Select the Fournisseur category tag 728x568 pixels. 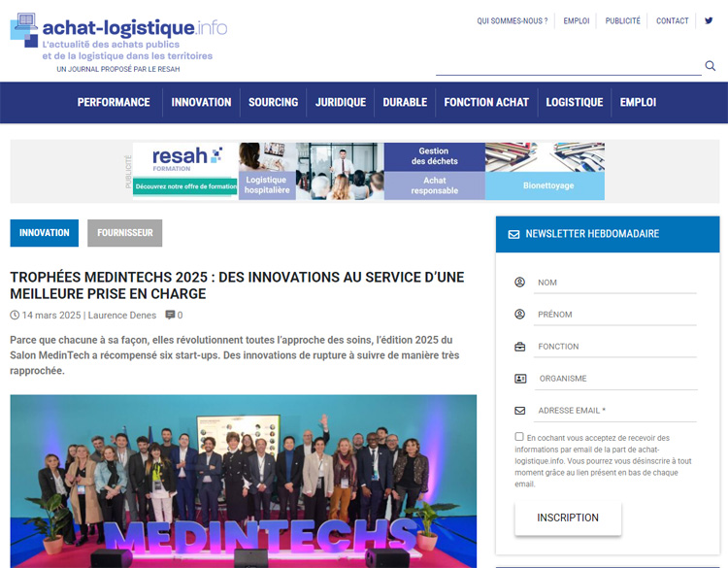tap(125, 233)
